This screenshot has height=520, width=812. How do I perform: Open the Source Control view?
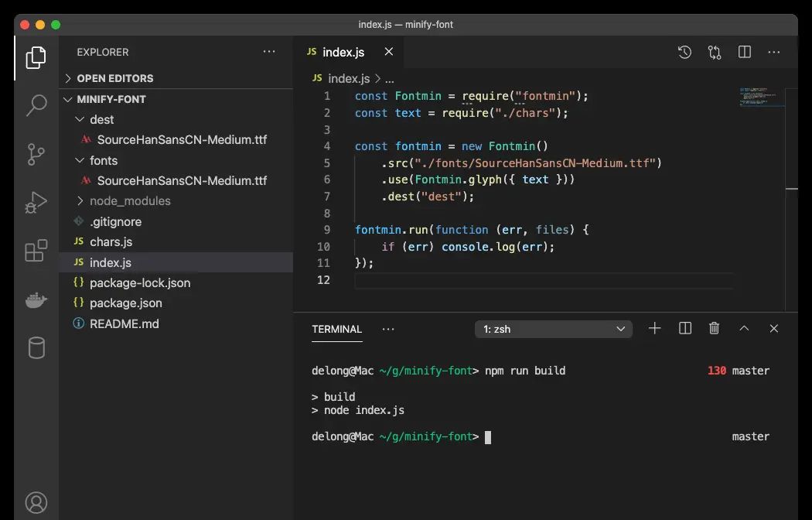pyautogui.click(x=36, y=154)
